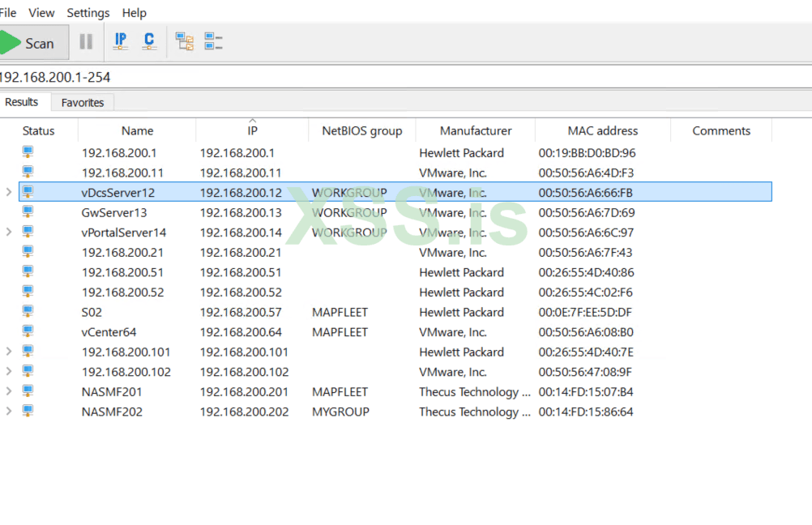The image size is (812, 525).
Task: Switch to the Results tab
Action: tap(22, 102)
